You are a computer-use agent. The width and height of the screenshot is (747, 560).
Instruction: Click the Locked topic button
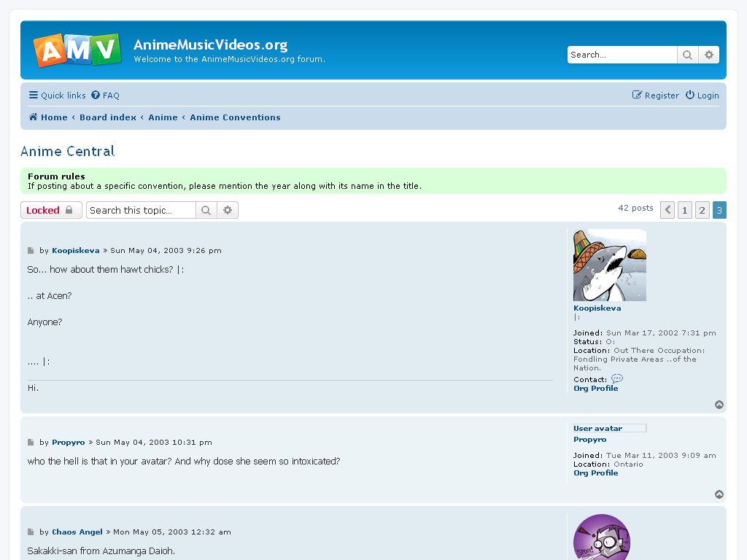tap(52, 210)
